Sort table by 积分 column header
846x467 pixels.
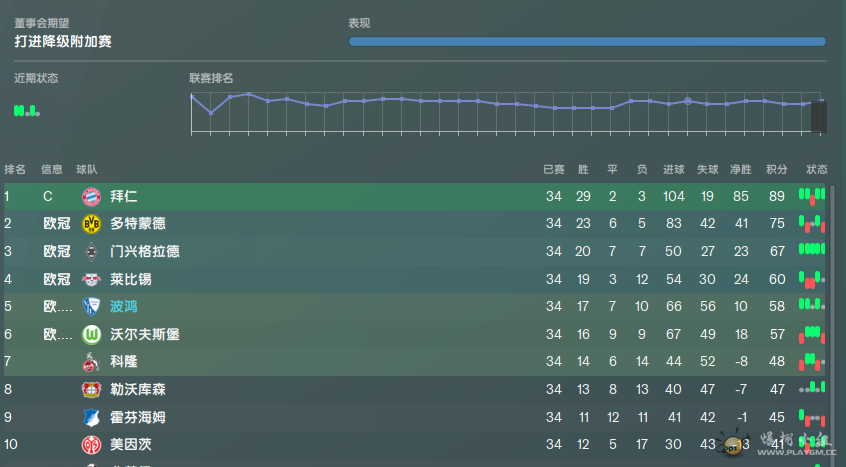coord(776,170)
